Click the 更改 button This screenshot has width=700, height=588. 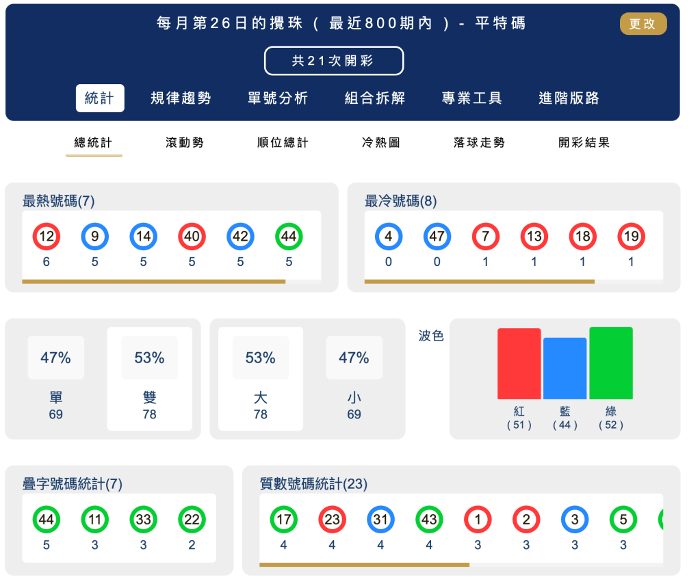tap(643, 24)
